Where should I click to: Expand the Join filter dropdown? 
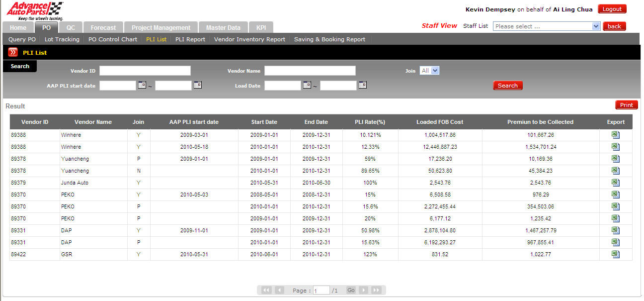pos(435,71)
